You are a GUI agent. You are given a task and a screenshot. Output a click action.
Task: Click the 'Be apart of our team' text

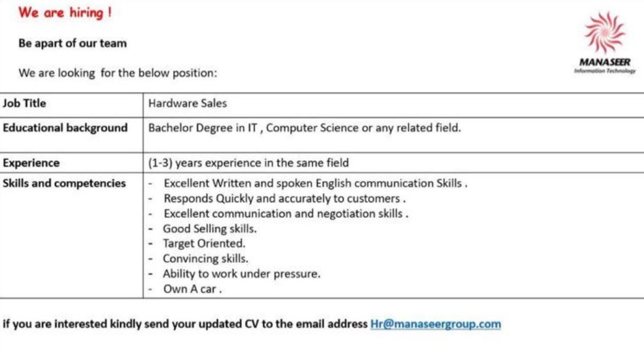[73, 43]
